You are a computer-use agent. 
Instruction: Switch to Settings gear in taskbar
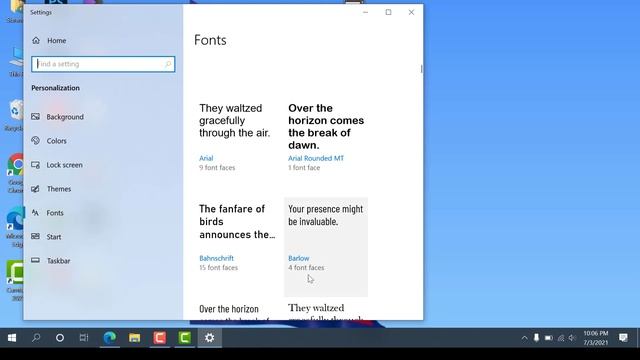[210, 338]
